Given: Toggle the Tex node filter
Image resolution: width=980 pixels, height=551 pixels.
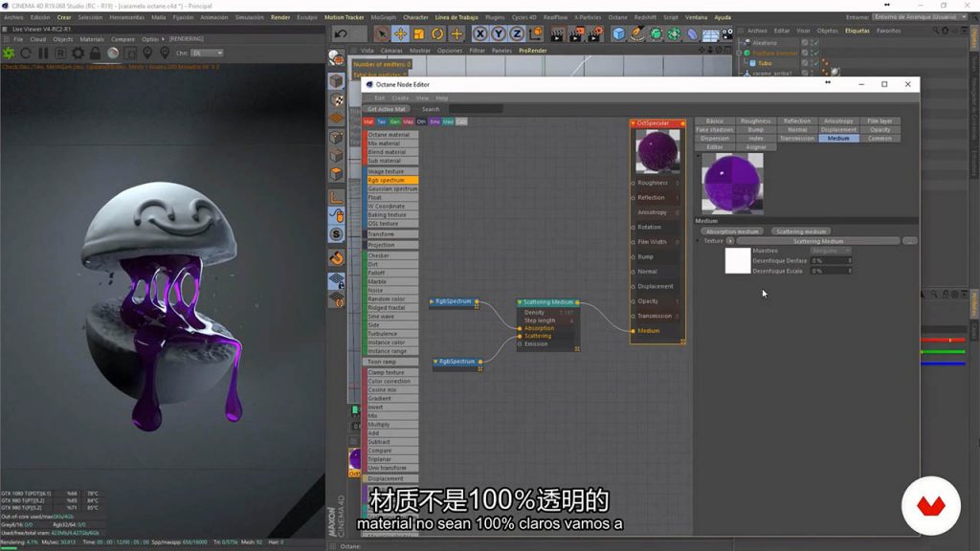Looking at the screenshot, I should [x=381, y=121].
